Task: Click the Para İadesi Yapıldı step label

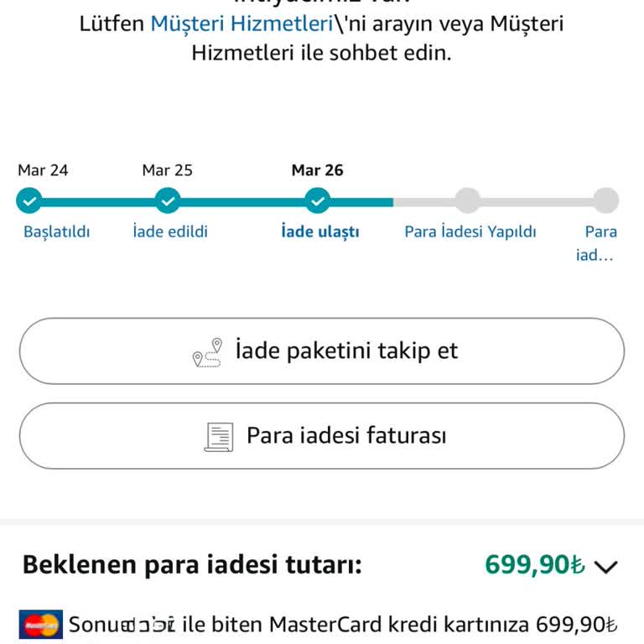Action: tap(470, 231)
